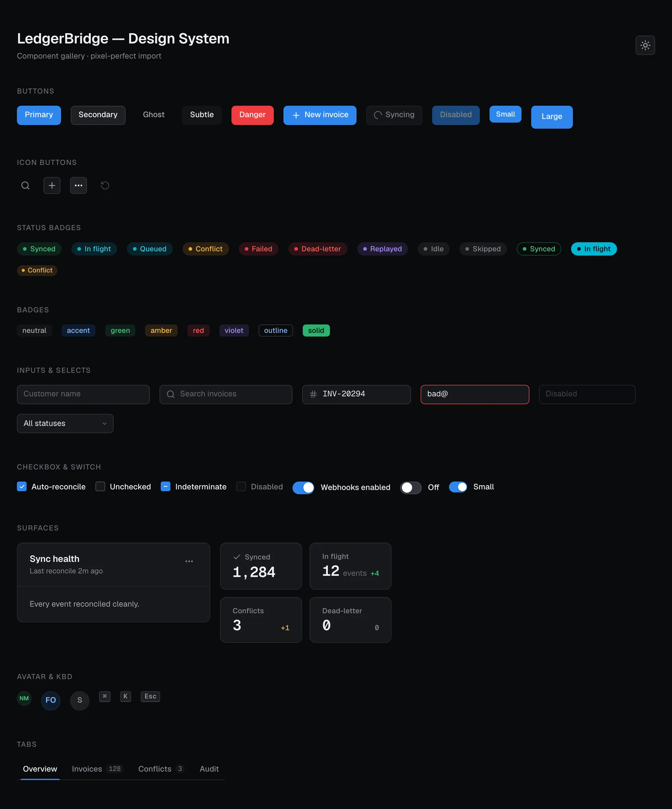Click the Idle status badge
672x809 pixels.
pyautogui.click(x=433, y=249)
